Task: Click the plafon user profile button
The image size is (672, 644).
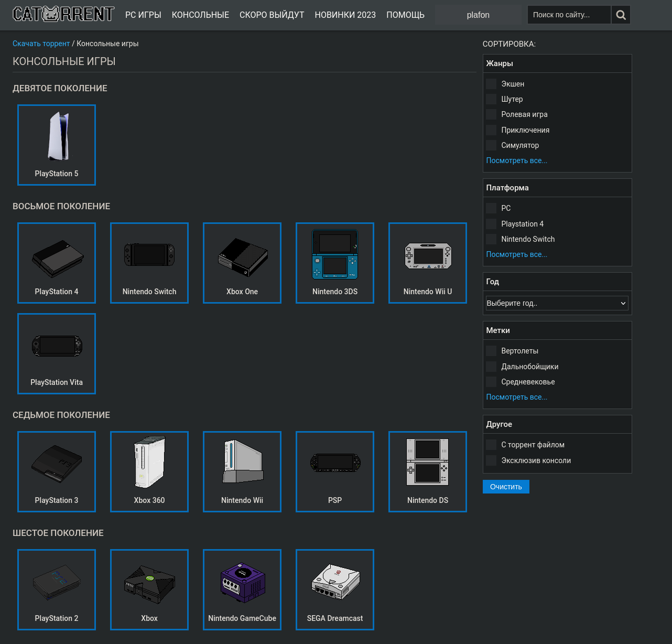Action: coord(478,15)
